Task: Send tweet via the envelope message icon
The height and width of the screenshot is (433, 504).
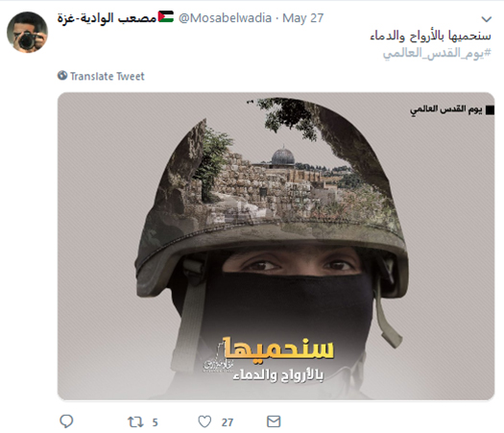Action: coord(274,421)
